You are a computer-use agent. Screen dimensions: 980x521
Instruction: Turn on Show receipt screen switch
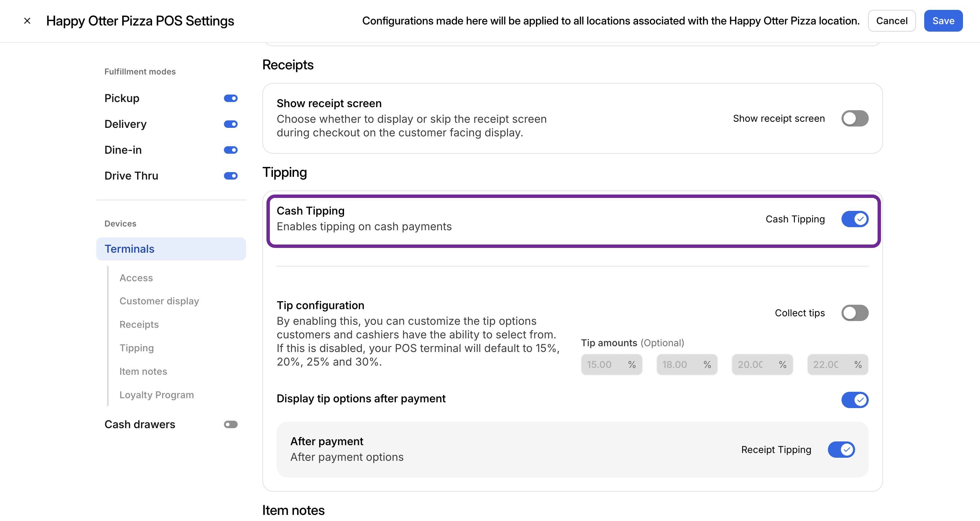(855, 119)
